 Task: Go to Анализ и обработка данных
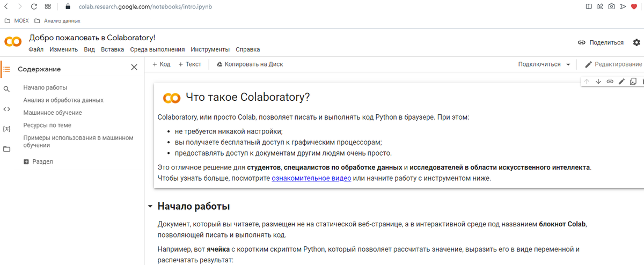63,100
